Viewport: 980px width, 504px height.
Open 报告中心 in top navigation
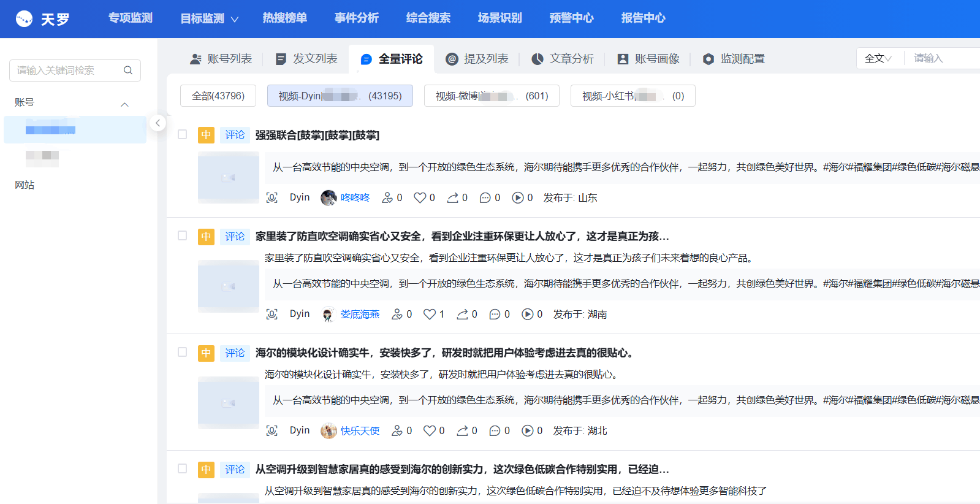point(644,18)
